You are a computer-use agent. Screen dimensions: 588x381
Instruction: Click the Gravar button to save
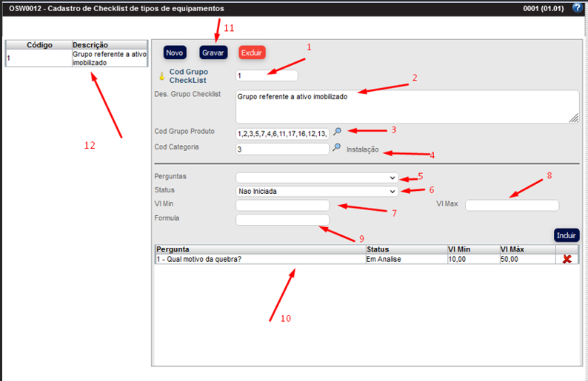(x=213, y=53)
